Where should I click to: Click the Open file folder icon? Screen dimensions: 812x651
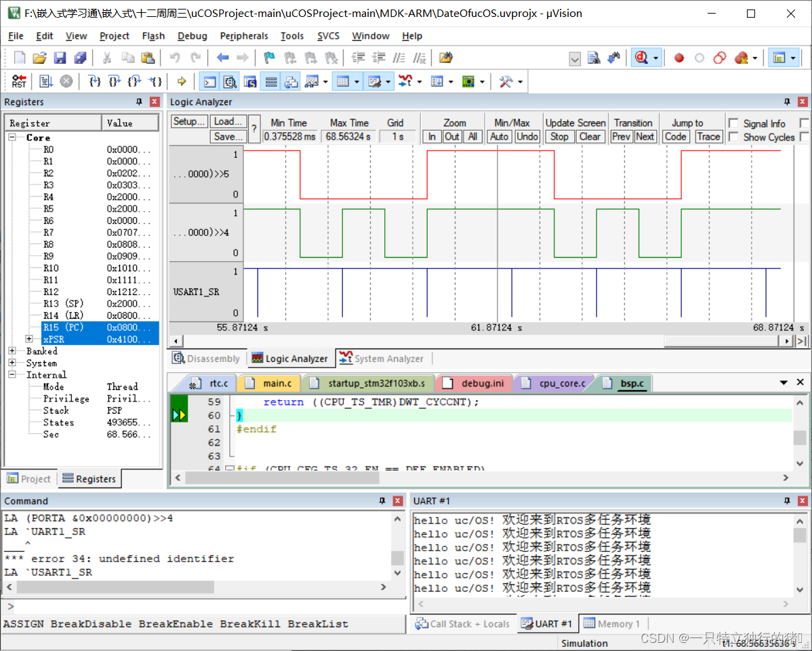(x=40, y=58)
